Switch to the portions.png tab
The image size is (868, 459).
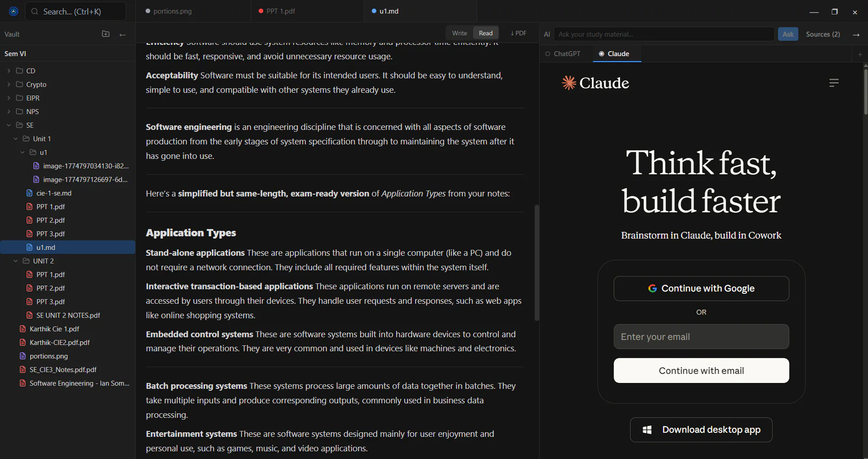point(193,11)
